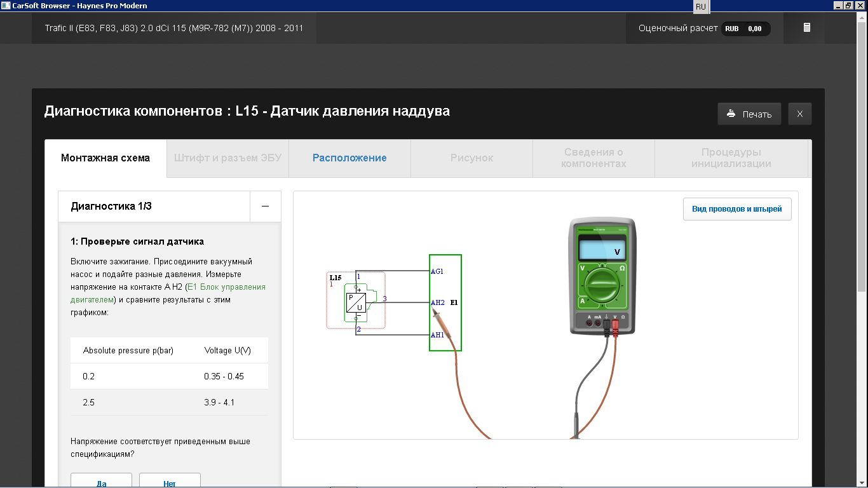Click the 0.2 pressure cell
868x488 pixels.
click(x=89, y=376)
